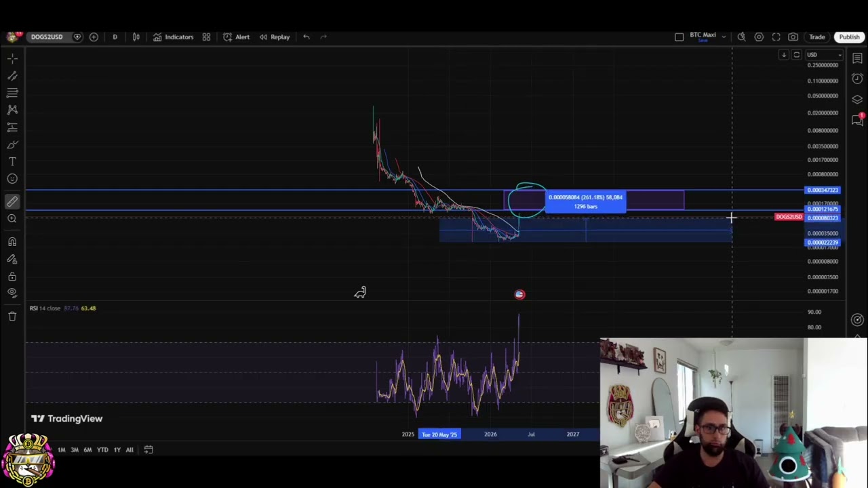Open the forecasting and measurement tools
This screenshot has height=488, width=868.
coord(12,127)
